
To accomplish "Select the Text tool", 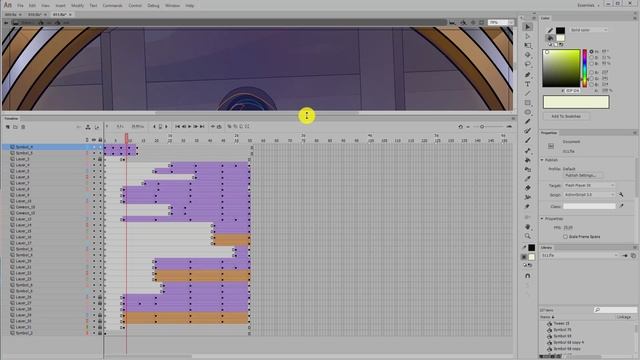I will coord(527,84).
